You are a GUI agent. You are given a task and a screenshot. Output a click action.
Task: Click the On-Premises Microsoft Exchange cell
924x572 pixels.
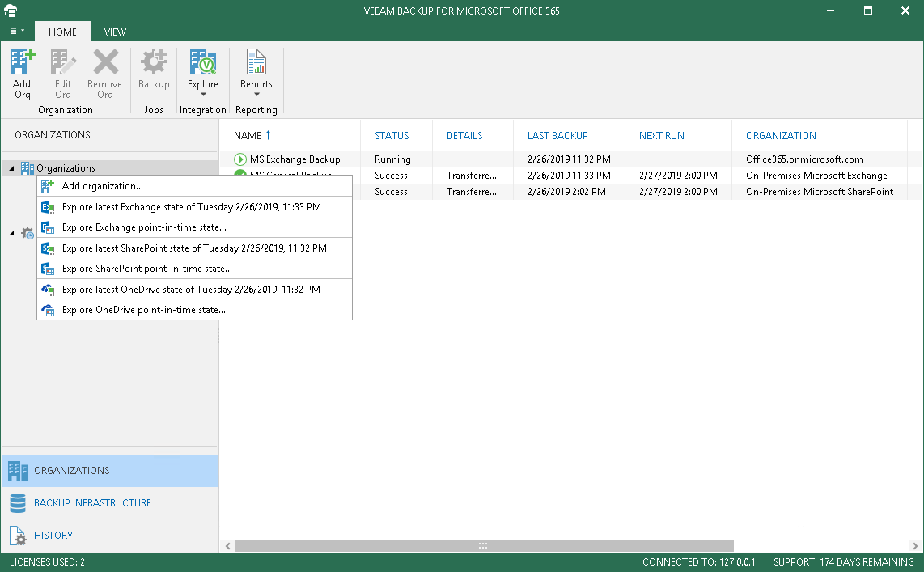(816, 176)
